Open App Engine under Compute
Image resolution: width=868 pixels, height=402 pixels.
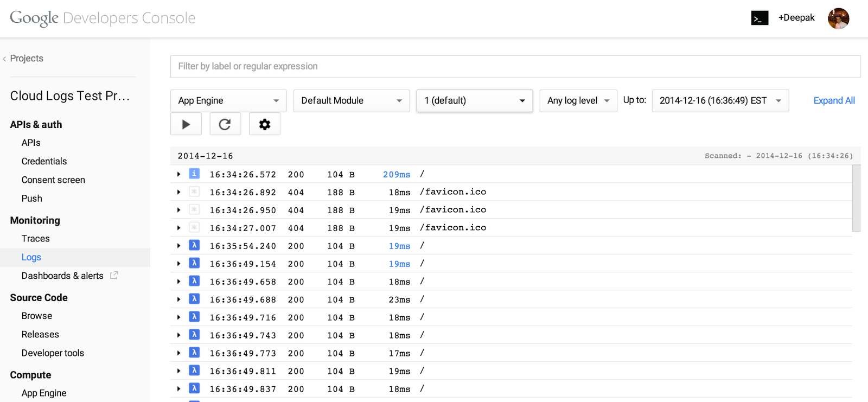tap(44, 393)
